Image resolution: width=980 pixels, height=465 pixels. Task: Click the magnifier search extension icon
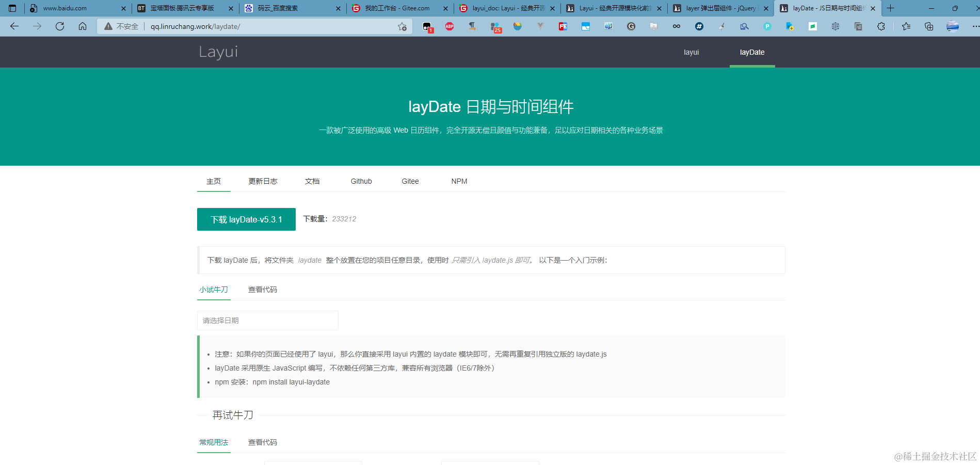tap(745, 26)
